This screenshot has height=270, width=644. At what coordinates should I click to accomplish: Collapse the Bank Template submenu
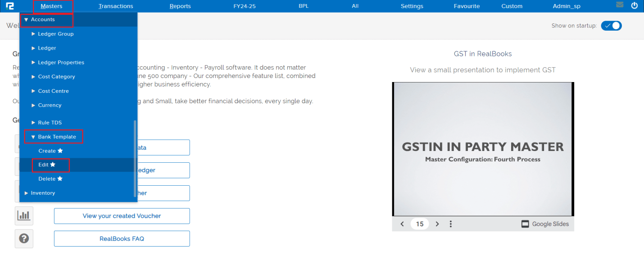pos(56,137)
